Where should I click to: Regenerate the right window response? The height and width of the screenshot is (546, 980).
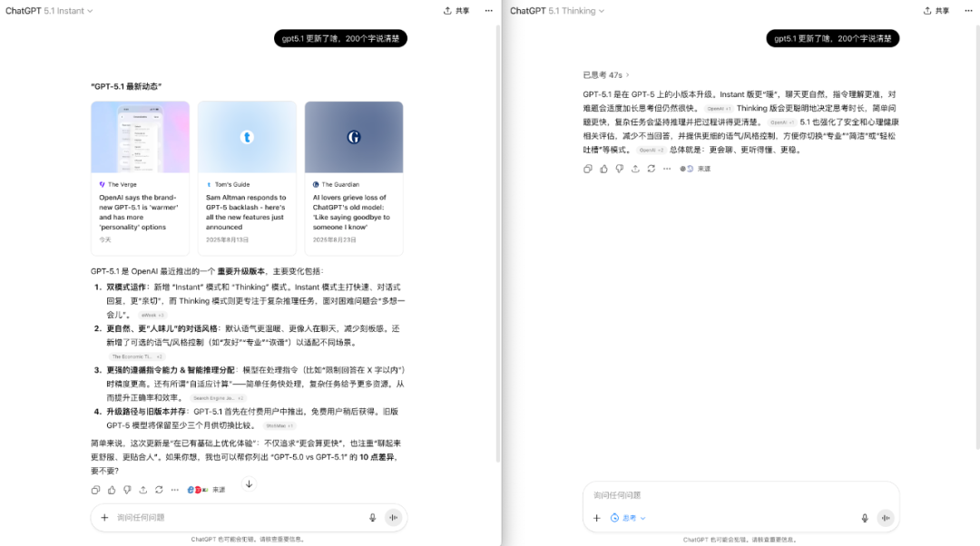click(x=652, y=169)
